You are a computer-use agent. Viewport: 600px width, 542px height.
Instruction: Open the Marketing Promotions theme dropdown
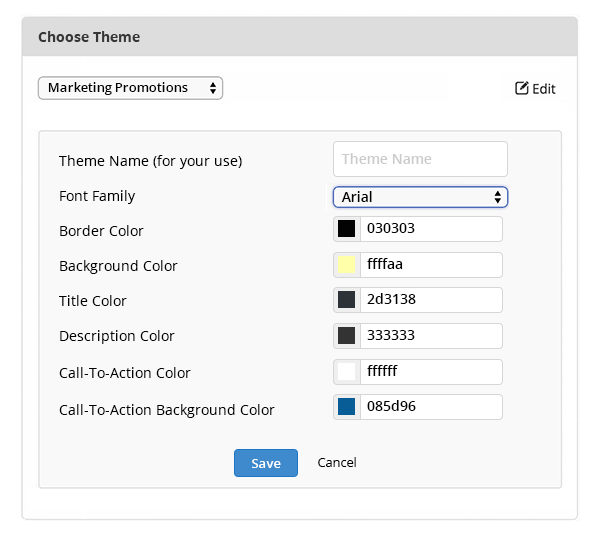point(130,88)
